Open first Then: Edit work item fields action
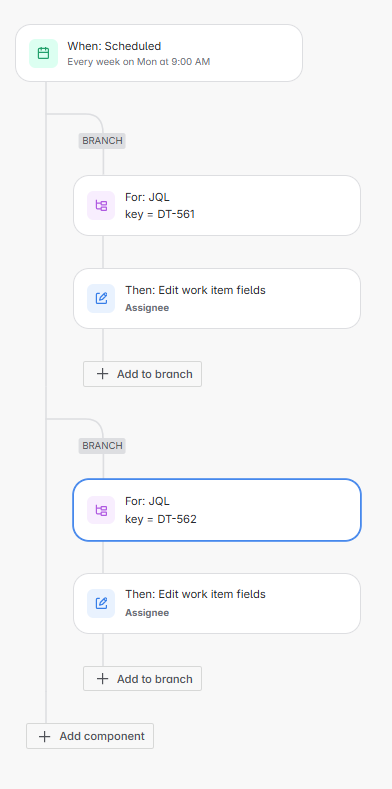 coord(217,298)
